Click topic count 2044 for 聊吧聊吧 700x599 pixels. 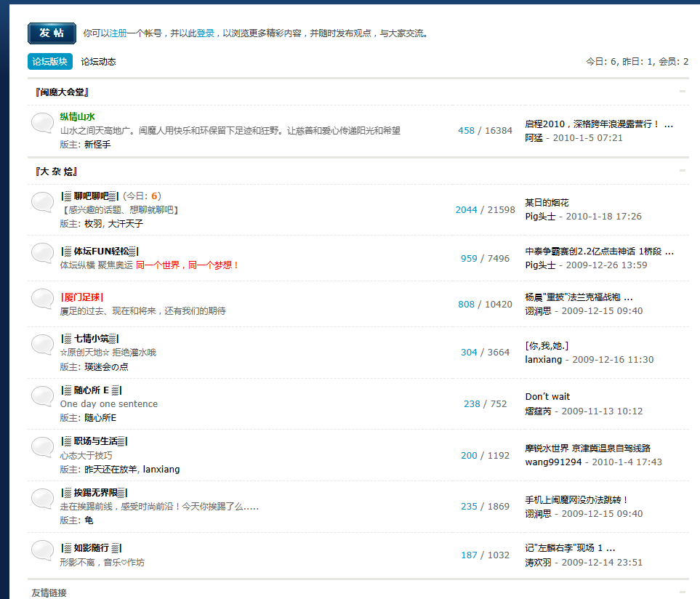pos(466,210)
